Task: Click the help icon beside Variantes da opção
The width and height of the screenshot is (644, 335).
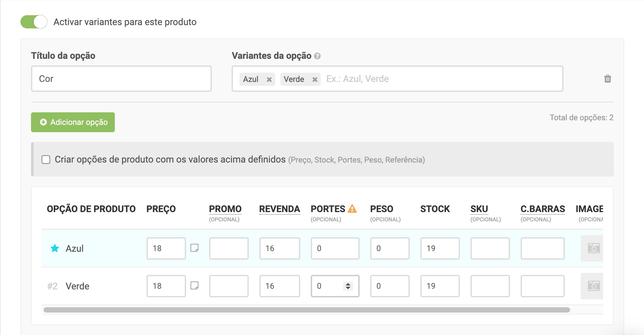Action: (x=317, y=56)
